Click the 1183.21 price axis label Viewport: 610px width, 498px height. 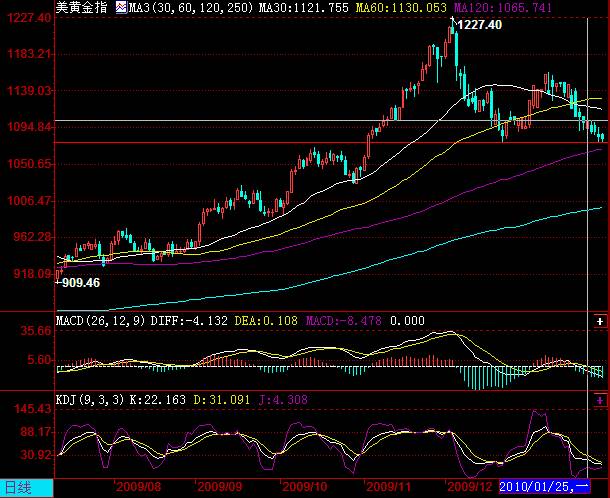pos(30,53)
